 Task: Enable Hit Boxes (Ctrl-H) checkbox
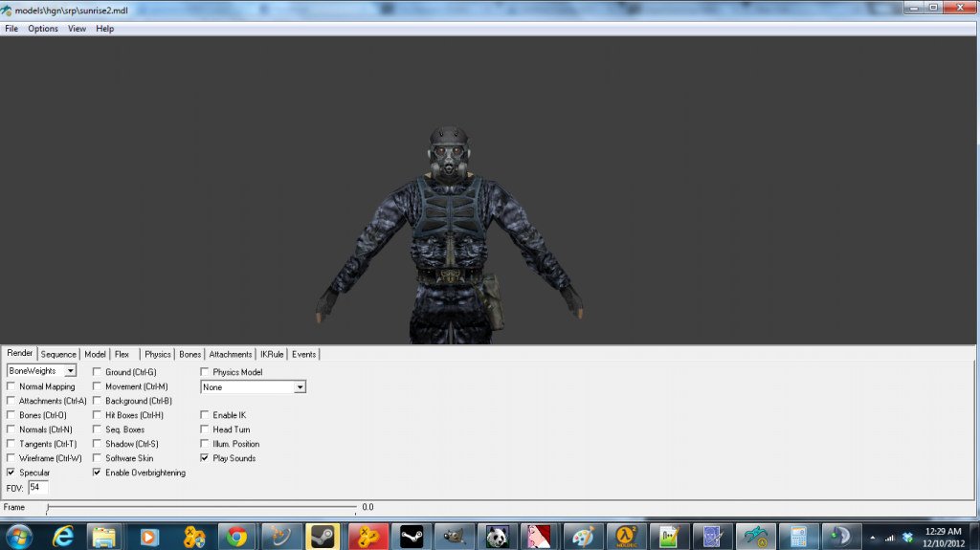(x=97, y=415)
